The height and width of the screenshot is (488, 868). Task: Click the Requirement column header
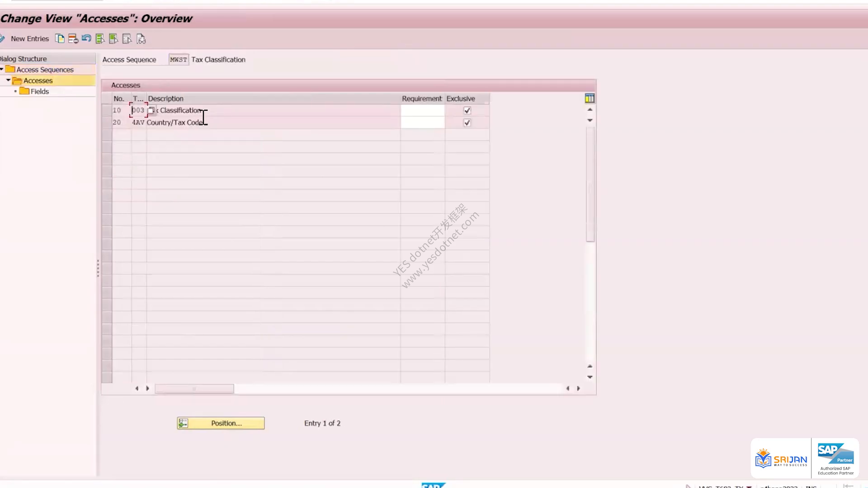422,99
